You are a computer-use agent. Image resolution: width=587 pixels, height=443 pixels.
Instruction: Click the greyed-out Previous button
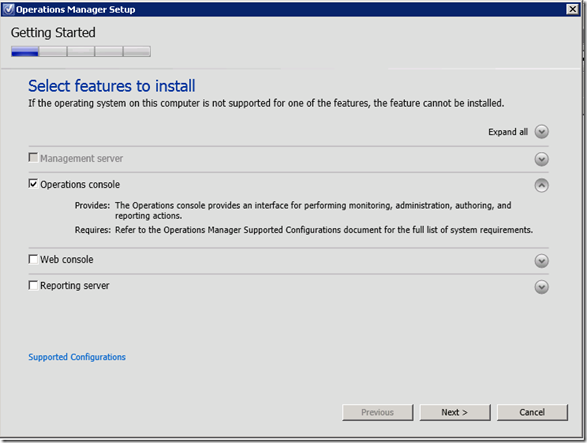pos(377,412)
